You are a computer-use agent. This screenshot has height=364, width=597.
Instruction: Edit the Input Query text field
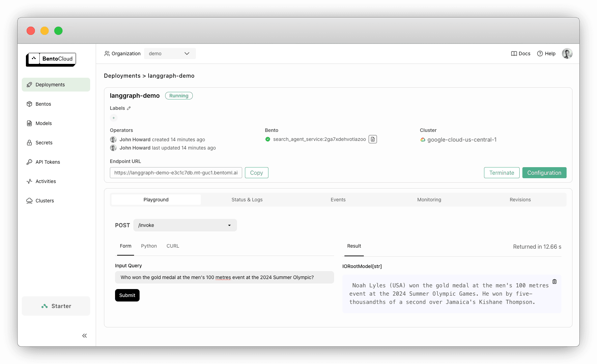225,277
